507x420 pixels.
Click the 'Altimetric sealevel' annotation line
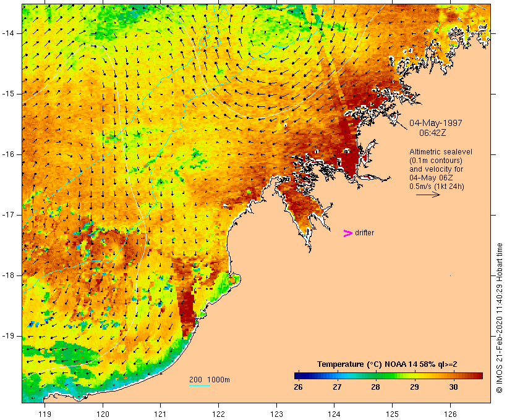[441, 152]
